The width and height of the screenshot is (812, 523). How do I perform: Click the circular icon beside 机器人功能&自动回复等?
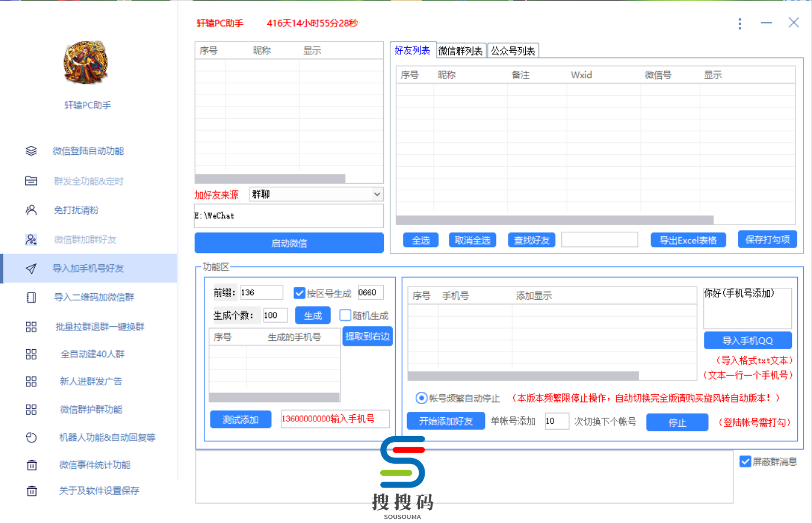(x=31, y=438)
